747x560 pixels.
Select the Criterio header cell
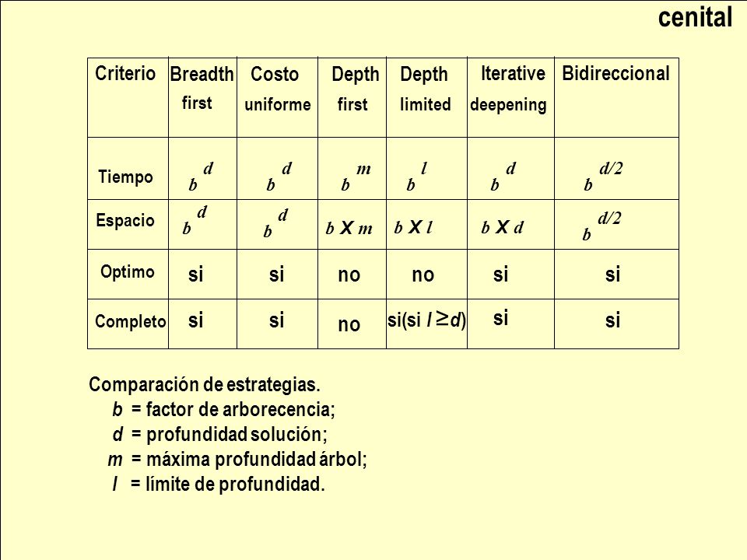point(128,98)
